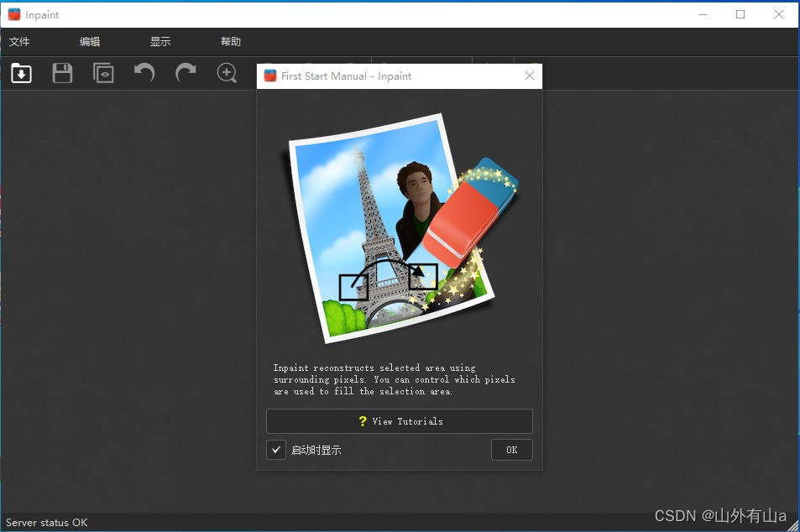Open the 编辑 menu
Viewport: 800px width, 532px height.
pyautogui.click(x=90, y=42)
